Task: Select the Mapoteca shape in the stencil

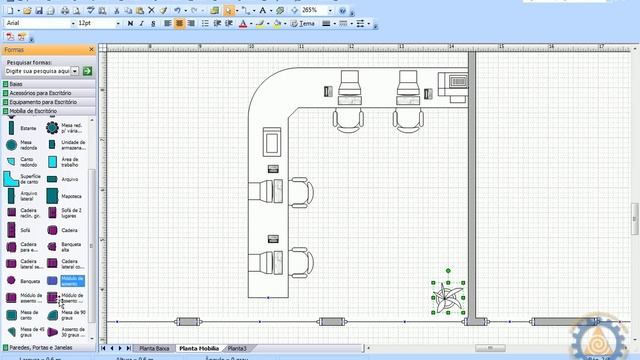Action: click(x=52, y=196)
